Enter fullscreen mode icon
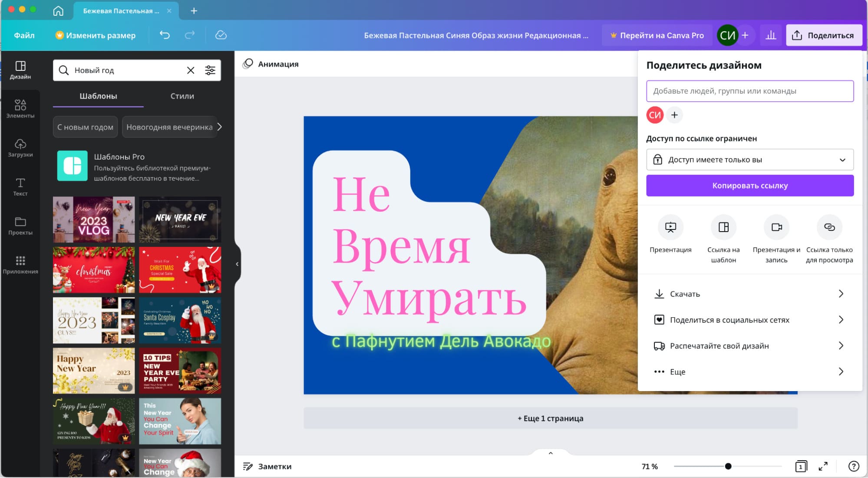The height and width of the screenshot is (478, 868). [823, 466]
